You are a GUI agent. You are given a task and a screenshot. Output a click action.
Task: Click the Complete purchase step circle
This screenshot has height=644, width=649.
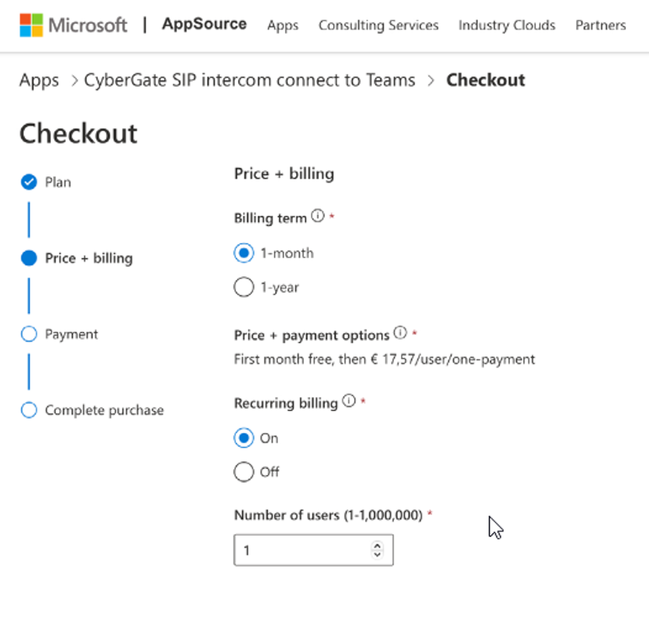[x=29, y=410]
